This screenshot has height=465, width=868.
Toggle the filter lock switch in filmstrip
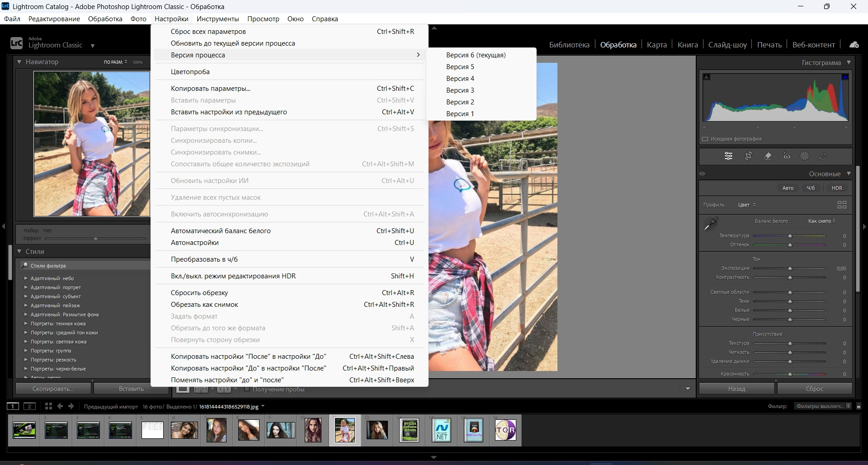[859, 406]
